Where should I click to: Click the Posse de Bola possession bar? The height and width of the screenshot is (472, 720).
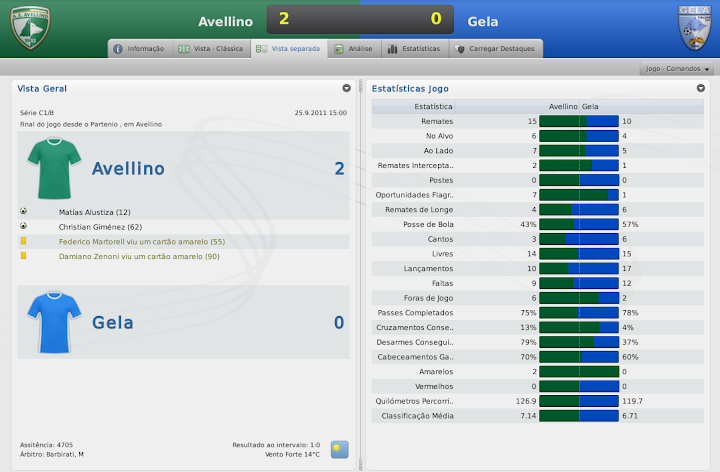[x=578, y=224]
